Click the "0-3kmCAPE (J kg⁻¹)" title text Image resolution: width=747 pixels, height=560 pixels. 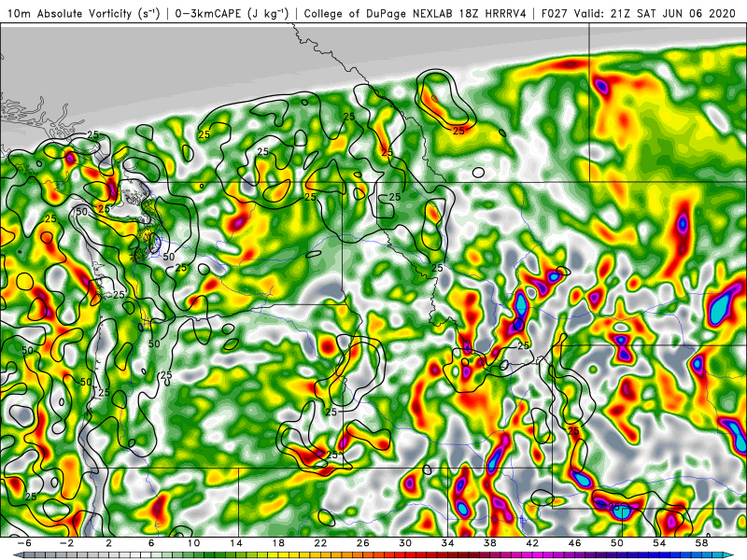(232, 13)
